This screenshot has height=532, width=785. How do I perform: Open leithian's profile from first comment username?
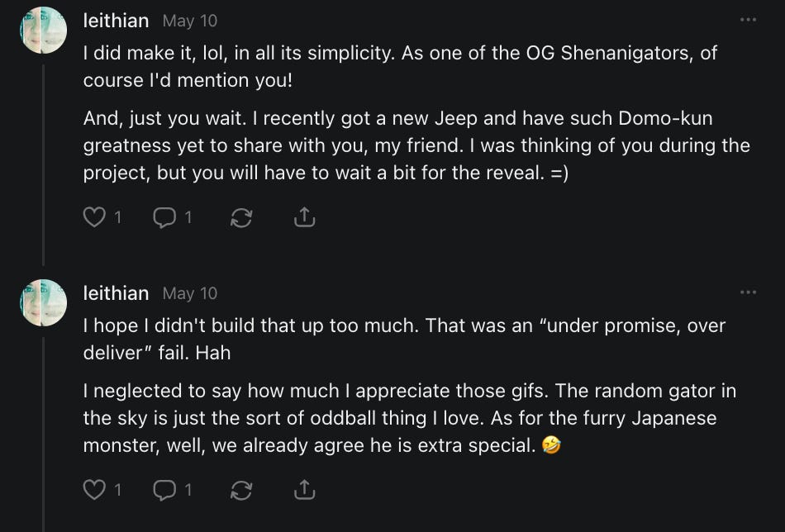pyautogui.click(x=116, y=21)
